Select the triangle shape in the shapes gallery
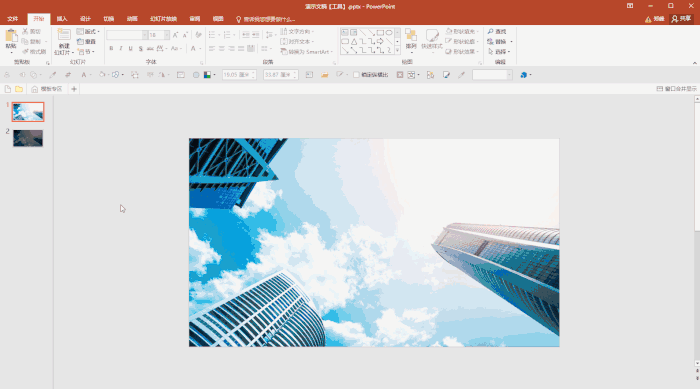The image size is (700, 389). coord(354,42)
